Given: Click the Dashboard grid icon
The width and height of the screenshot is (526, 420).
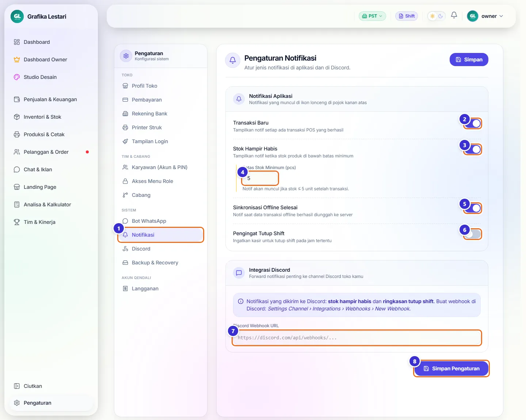Looking at the screenshot, I should pos(17,42).
